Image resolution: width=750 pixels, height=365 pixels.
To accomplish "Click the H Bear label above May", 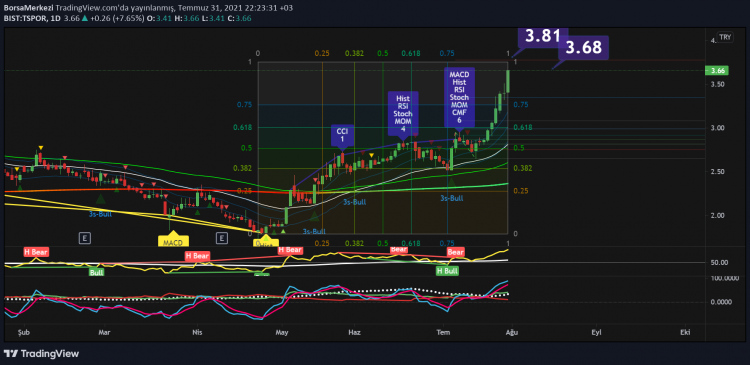I will 290,250.
